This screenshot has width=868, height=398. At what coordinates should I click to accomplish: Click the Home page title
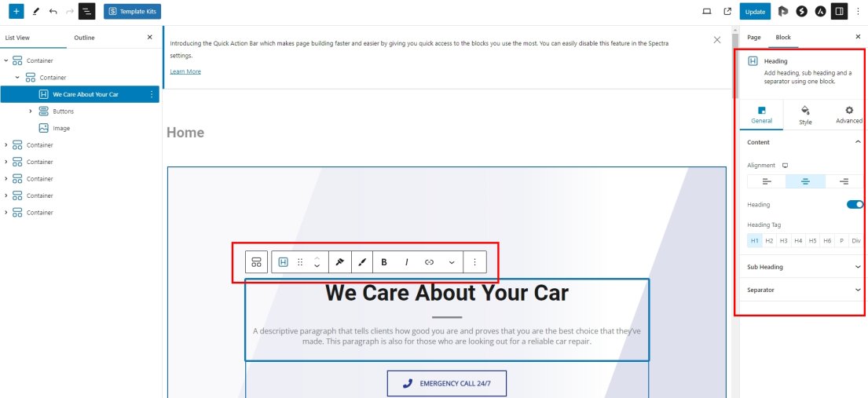point(185,133)
